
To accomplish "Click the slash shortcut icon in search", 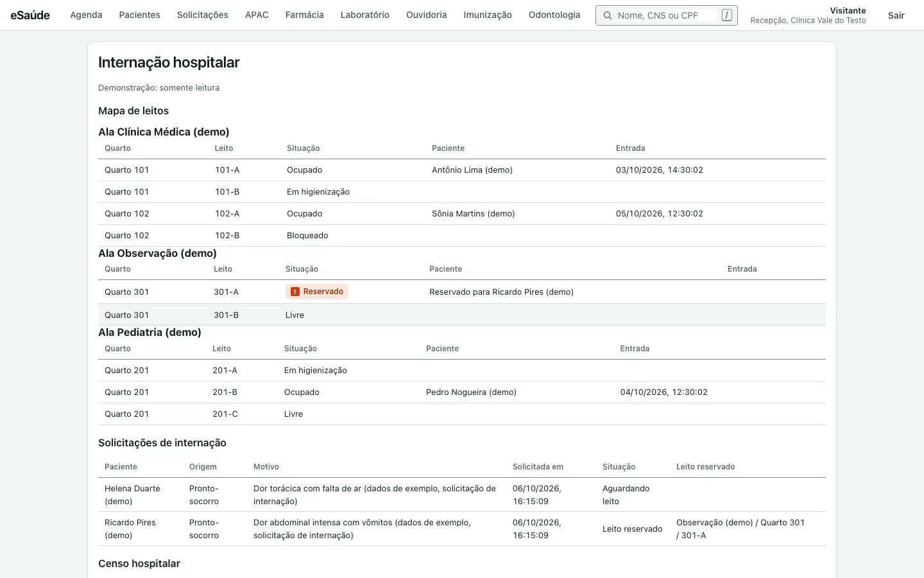I will (x=726, y=15).
